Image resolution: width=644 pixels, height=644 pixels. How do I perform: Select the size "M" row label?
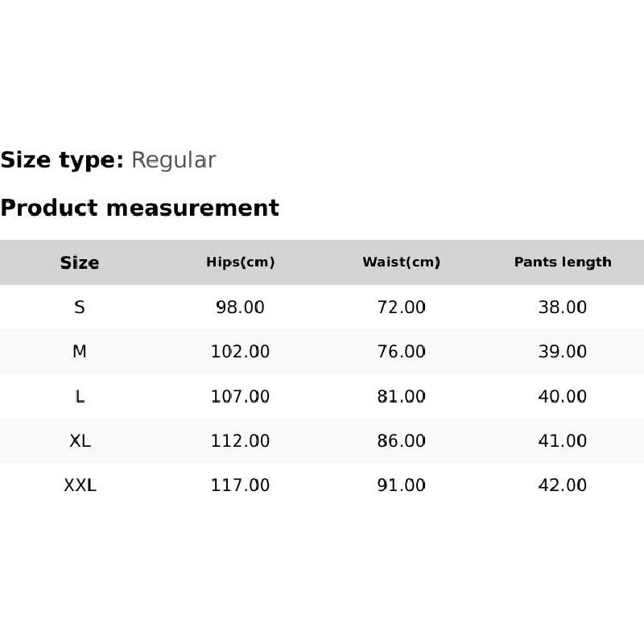[80, 352]
